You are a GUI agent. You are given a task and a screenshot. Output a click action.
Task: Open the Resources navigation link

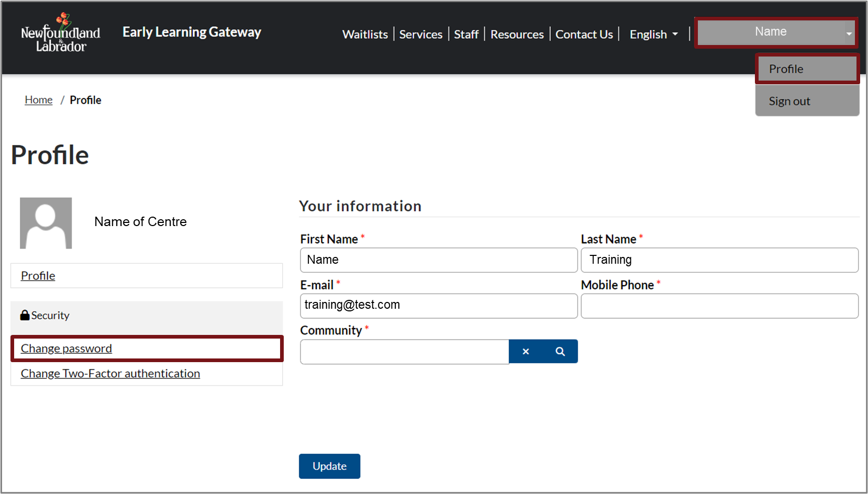[517, 35]
